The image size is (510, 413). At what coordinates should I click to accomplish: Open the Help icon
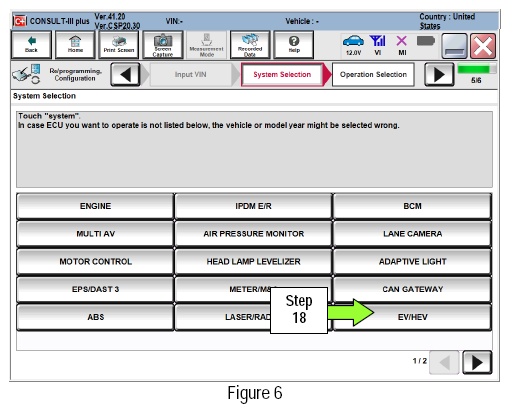pos(294,45)
